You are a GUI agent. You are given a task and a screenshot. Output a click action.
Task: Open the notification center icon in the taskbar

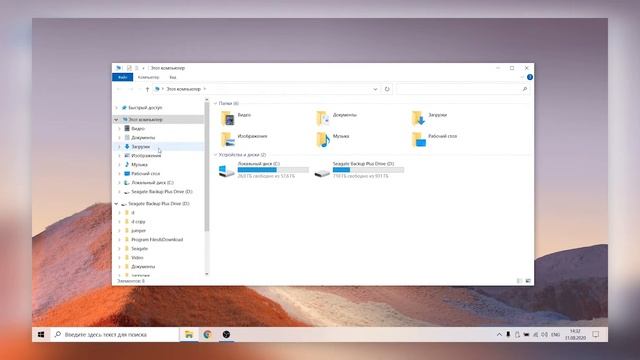coord(596,334)
